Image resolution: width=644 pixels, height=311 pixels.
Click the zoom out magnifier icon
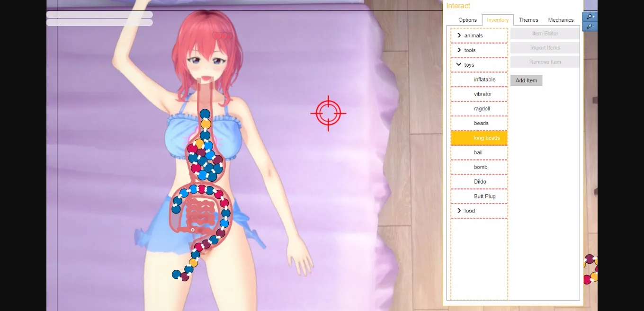590,27
